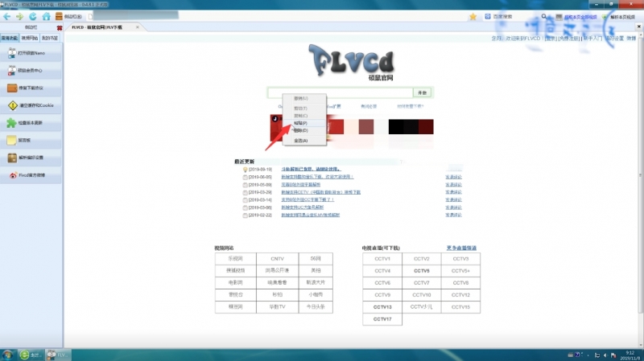Toggle the sidebar button in toolbar
Screen dimensions: 644x361
(68, 16)
